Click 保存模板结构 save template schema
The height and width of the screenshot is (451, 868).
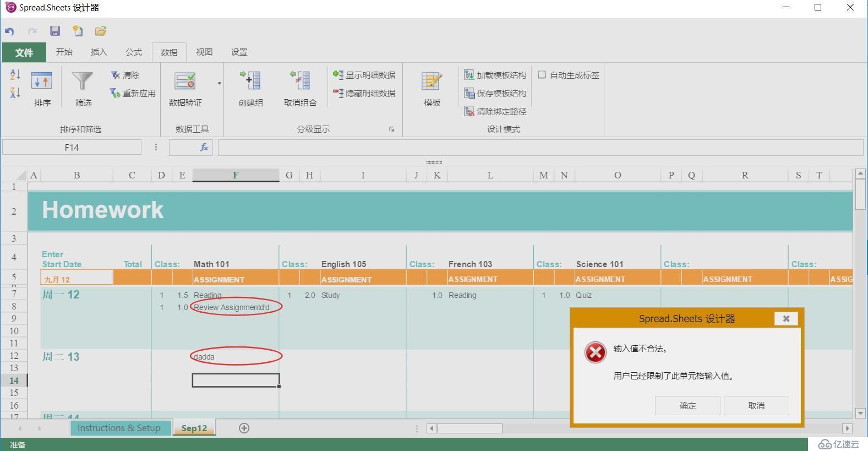point(495,93)
